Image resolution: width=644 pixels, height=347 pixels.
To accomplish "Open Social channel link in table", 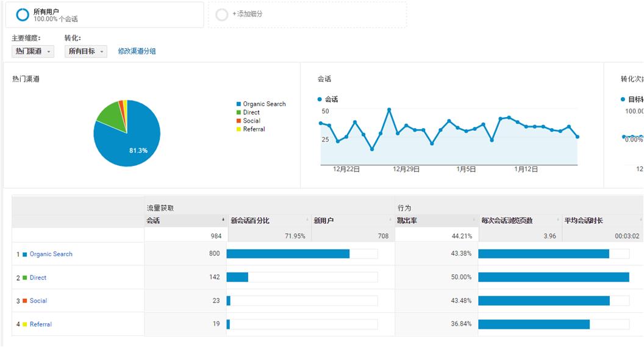I will (38, 301).
